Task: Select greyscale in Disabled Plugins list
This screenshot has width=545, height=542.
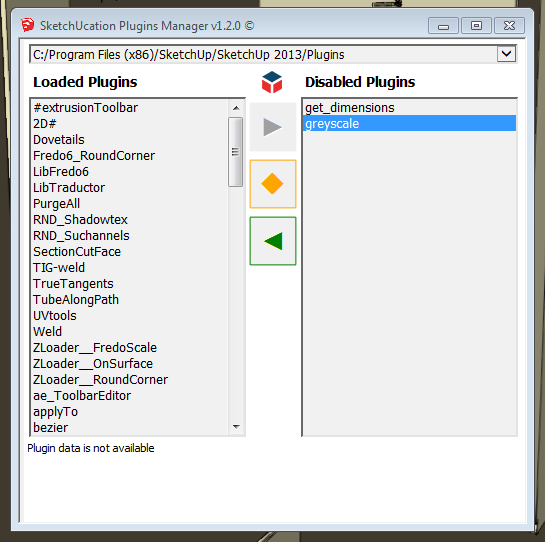Action: (409, 124)
